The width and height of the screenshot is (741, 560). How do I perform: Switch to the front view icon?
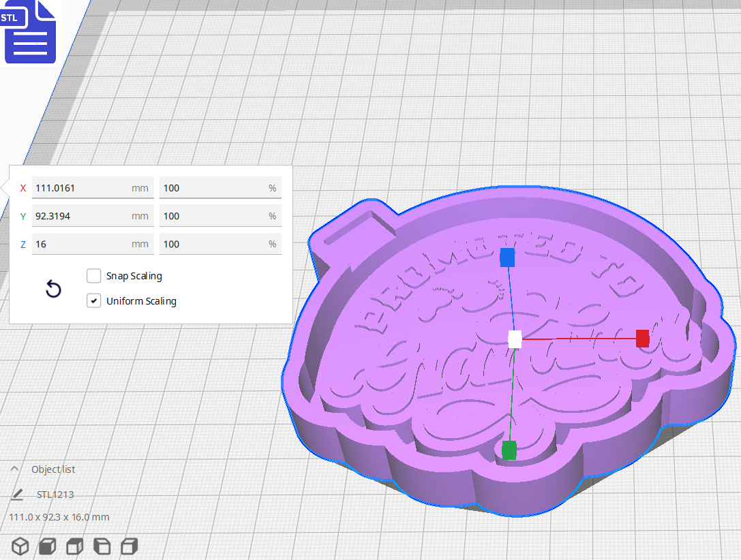tap(46, 546)
